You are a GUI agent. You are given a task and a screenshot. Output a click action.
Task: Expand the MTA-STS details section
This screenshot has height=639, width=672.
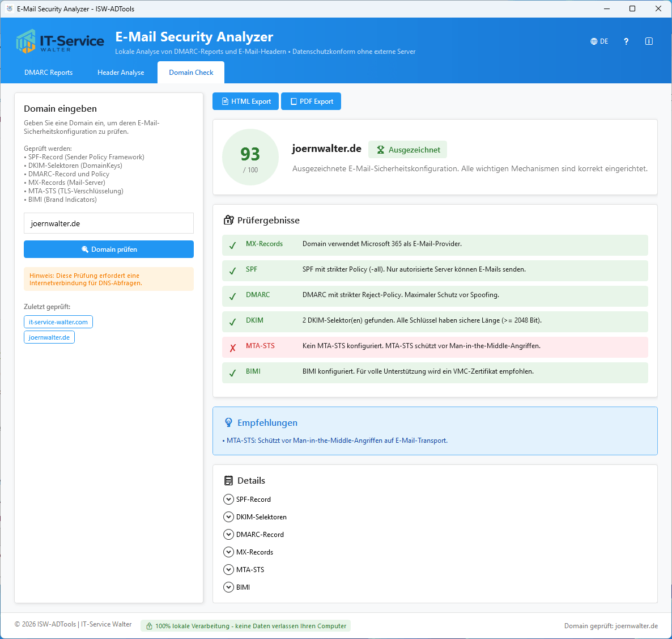(228, 570)
